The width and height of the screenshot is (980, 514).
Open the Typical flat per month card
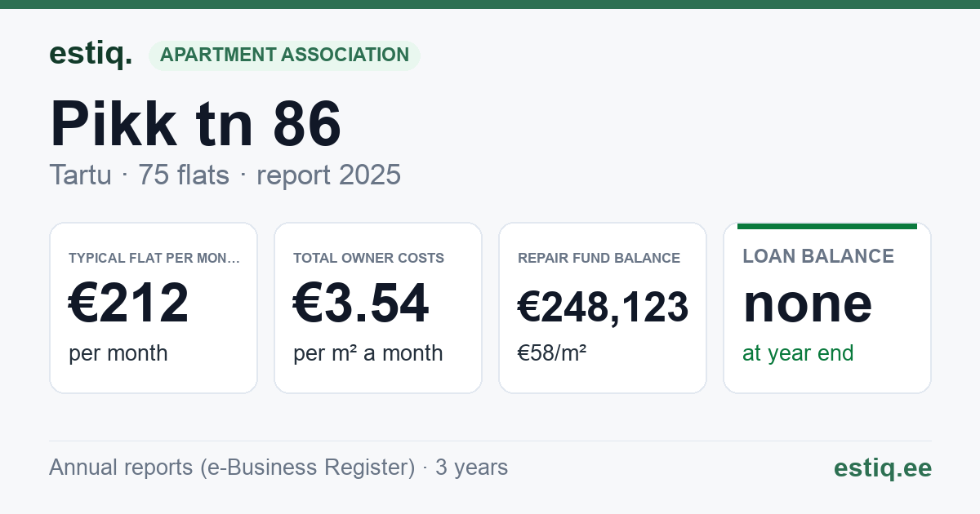pos(154,308)
